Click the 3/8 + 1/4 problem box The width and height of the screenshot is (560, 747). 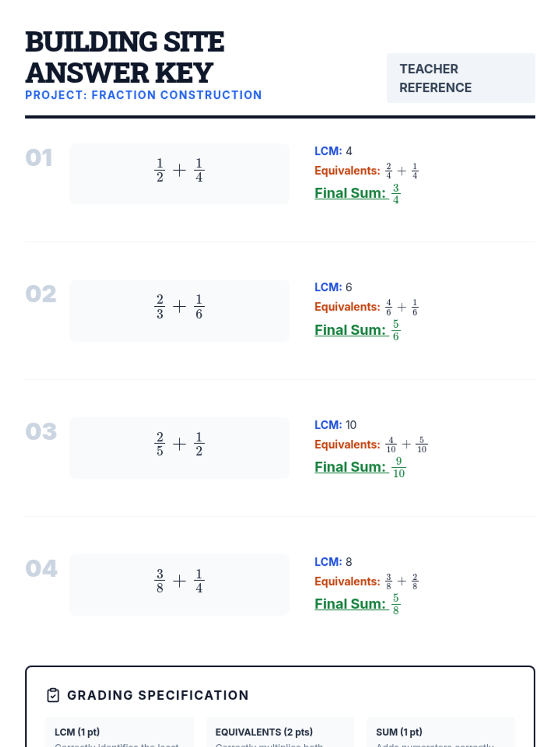179,585
